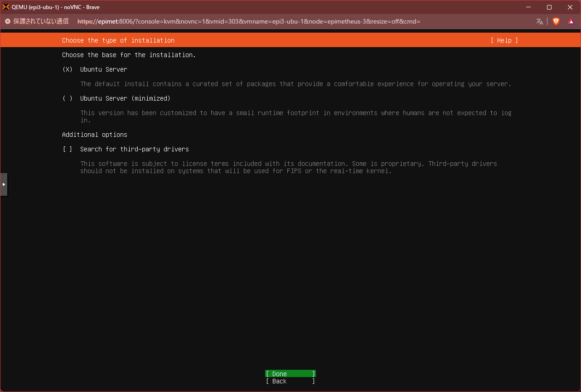The height and width of the screenshot is (392, 581).
Task: Open Brave Rewards triangle icon
Action: (571, 21)
